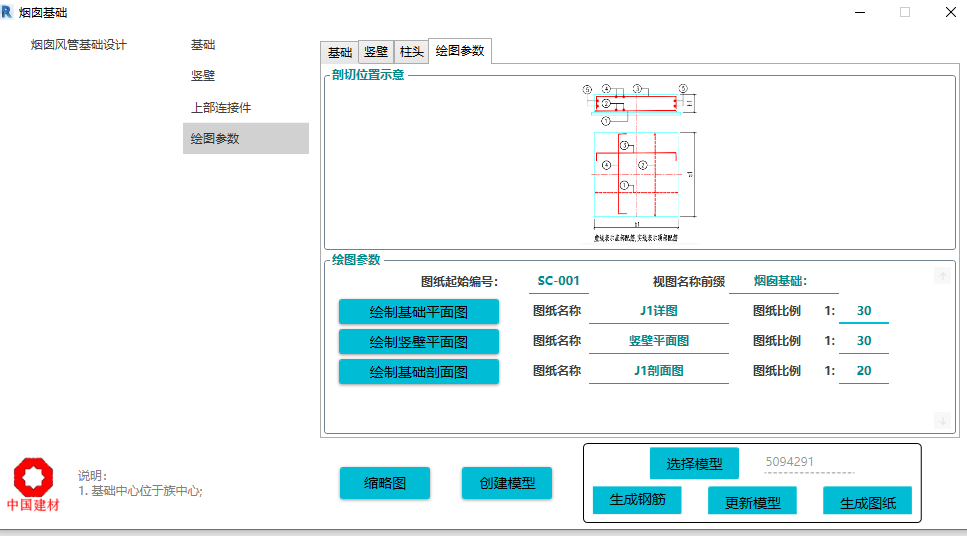Click 图纸起始编号 field showing SC-001
Image resolution: width=967 pixels, height=536 pixels.
559,281
